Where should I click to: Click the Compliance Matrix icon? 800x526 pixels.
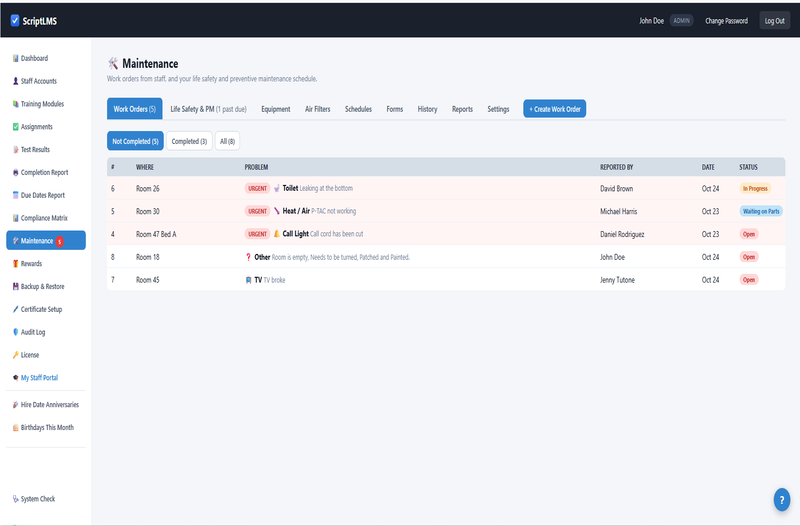pyautogui.click(x=15, y=218)
